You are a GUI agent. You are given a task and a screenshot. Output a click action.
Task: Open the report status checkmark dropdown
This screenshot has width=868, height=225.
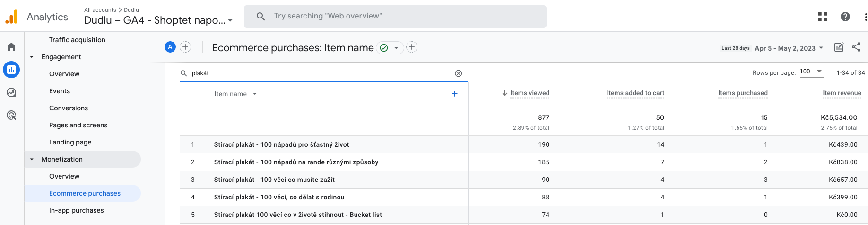(390, 48)
